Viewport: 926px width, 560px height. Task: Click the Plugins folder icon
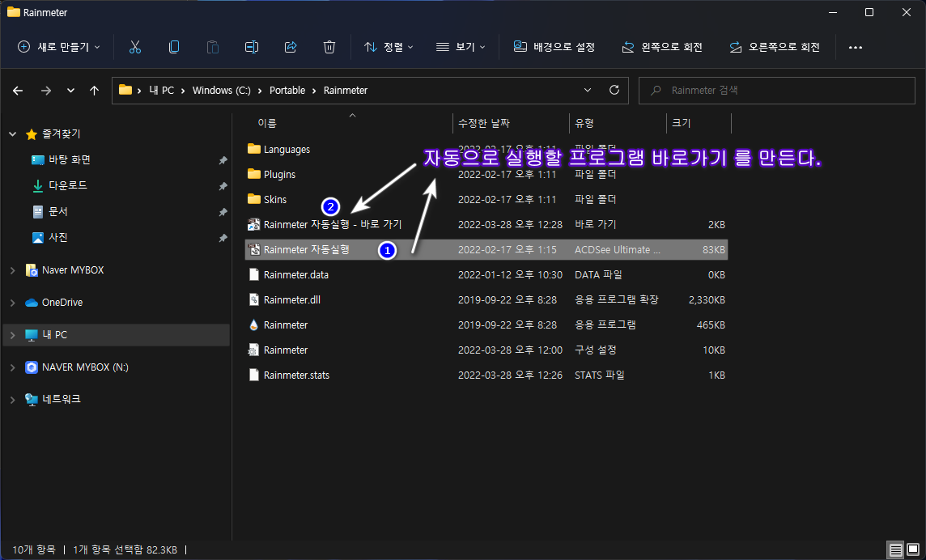click(x=254, y=174)
